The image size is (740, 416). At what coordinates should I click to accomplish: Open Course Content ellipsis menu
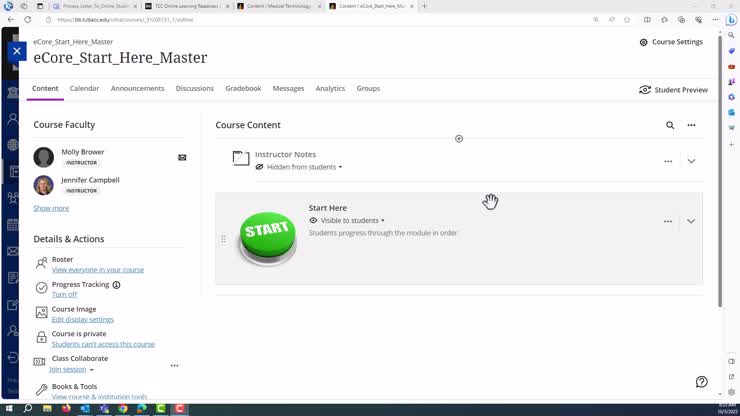(691, 125)
